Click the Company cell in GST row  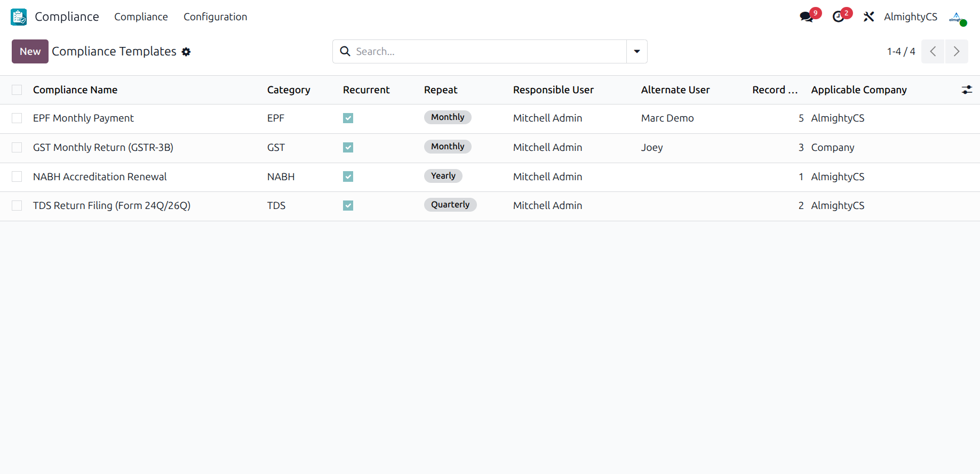pyautogui.click(x=833, y=148)
